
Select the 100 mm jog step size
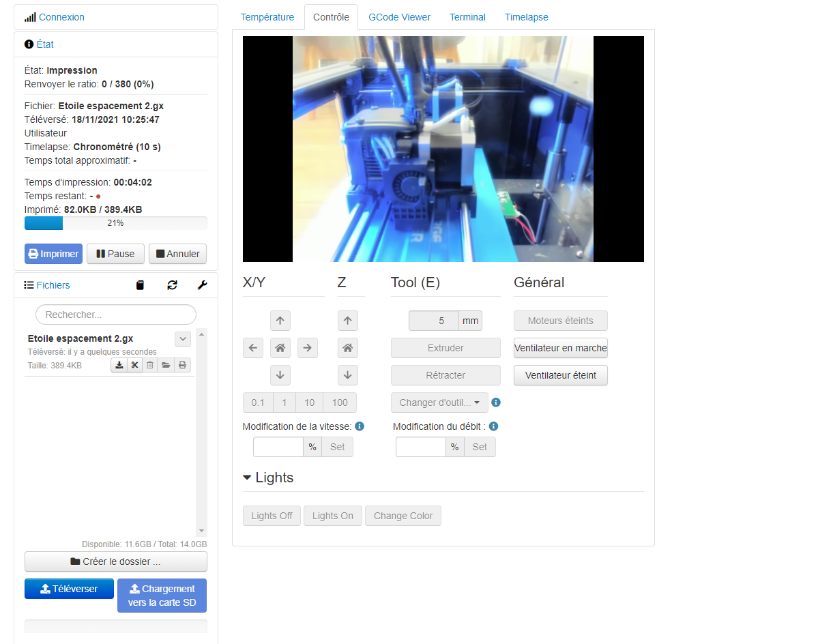point(340,402)
